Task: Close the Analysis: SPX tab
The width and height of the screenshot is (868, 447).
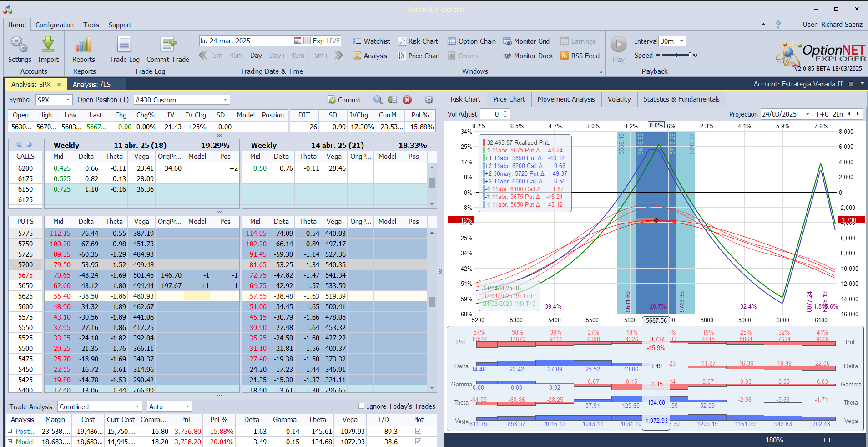Action: pyautogui.click(x=59, y=84)
